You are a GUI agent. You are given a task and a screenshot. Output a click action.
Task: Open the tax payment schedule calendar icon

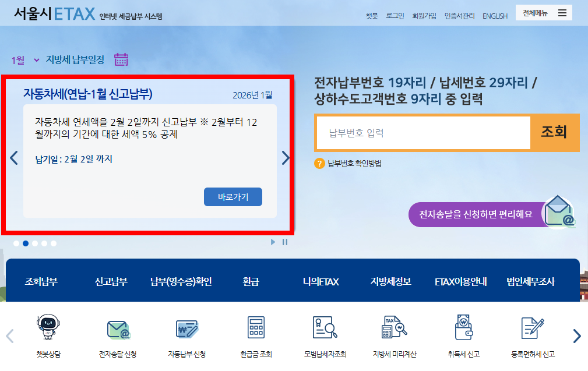(x=121, y=59)
